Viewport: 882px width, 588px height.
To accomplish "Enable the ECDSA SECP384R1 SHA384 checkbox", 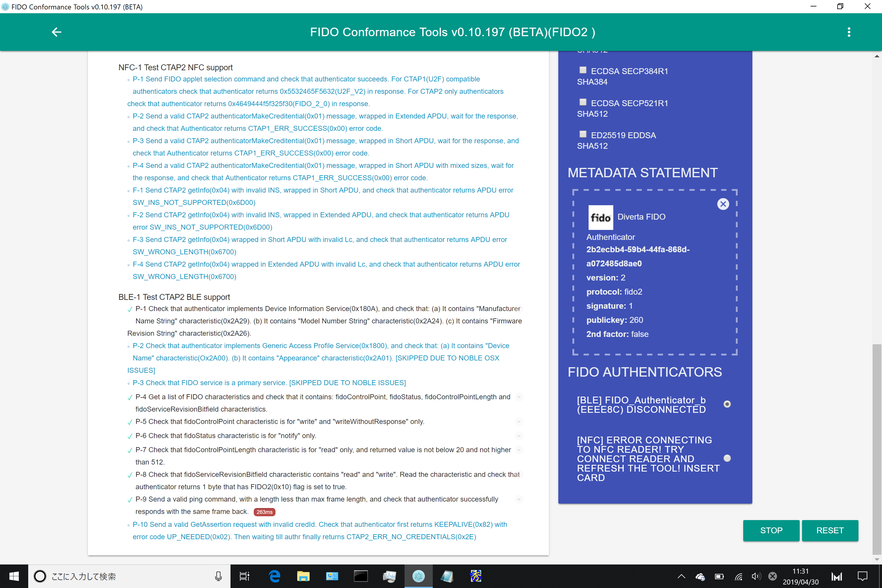I will pyautogui.click(x=583, y=70).
